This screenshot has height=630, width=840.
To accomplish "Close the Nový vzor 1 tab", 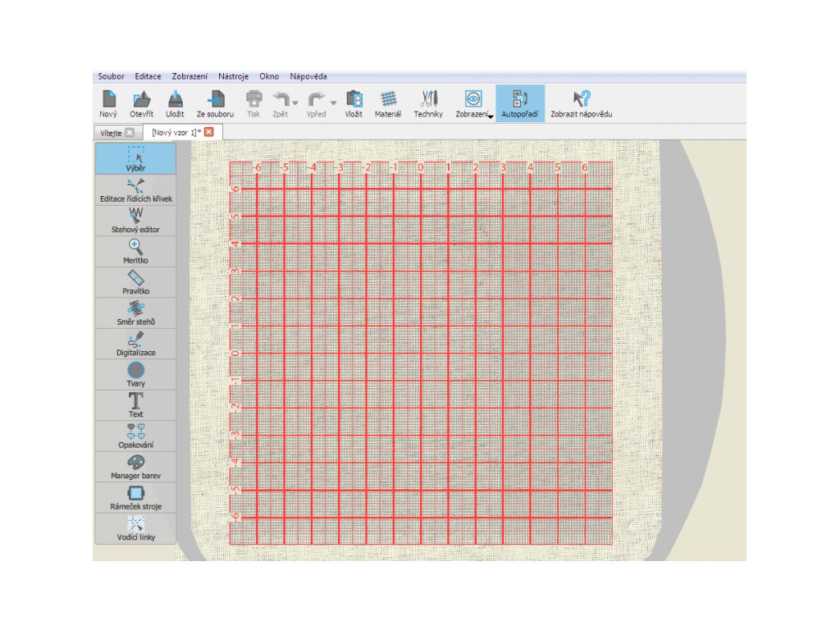I will (209, 132).
